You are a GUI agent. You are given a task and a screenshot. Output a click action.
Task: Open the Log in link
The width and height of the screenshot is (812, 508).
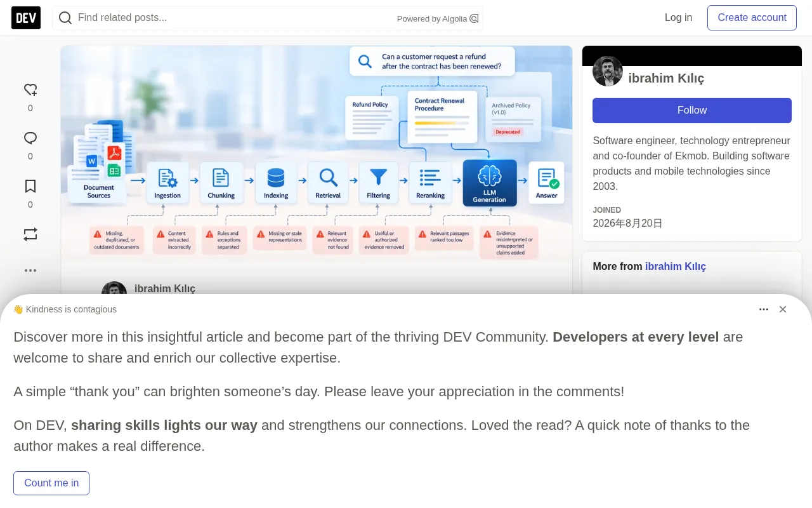click(x=678, y=18)
